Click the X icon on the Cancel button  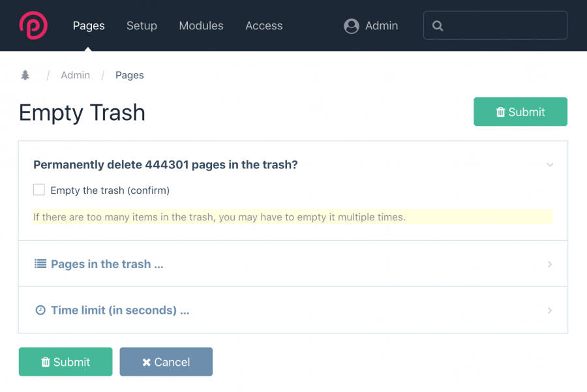pyautogui.click(x=146, y=362)
